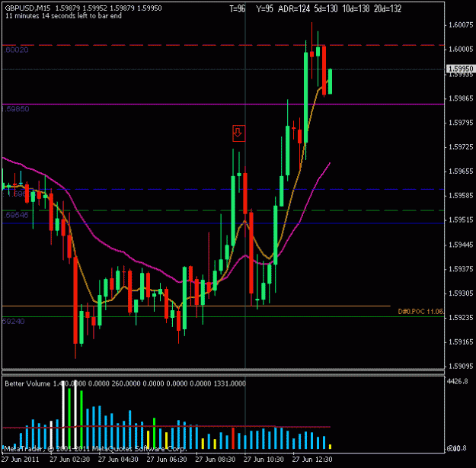Click the .59860 level label
Screen dimensions: 476x468
16,109
